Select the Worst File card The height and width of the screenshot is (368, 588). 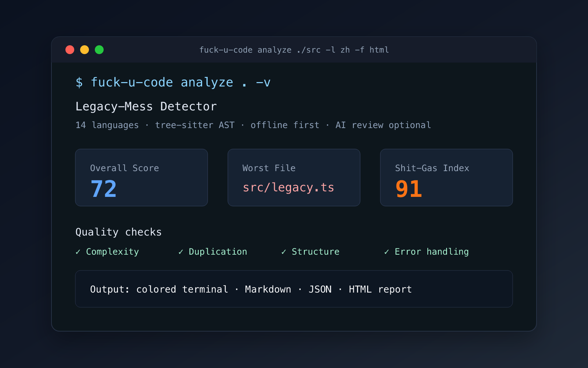tap(294, 177)
